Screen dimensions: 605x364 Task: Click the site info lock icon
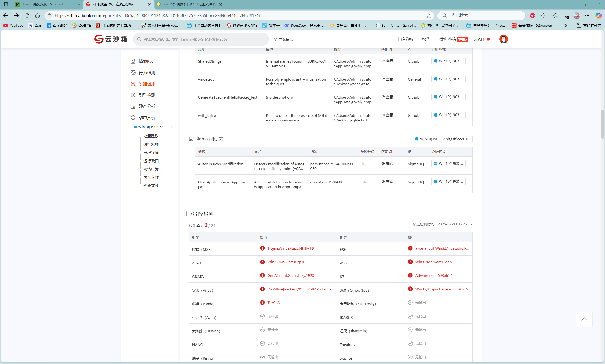click(x=49, y=15)
